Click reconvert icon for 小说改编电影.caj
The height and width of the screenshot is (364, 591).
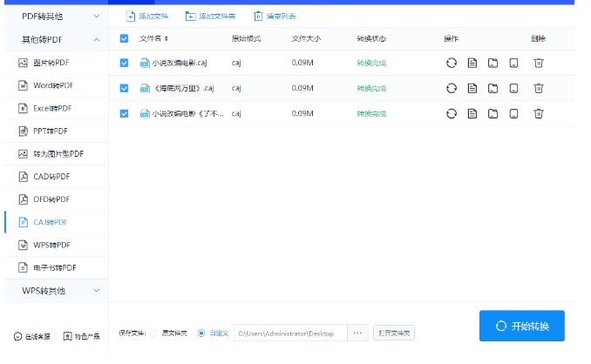pos(452,63)
